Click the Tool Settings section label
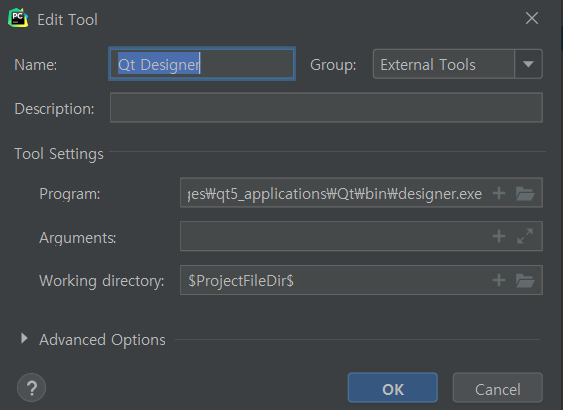Viewport: 563px width, 410px height. click(x=59, y=154)
